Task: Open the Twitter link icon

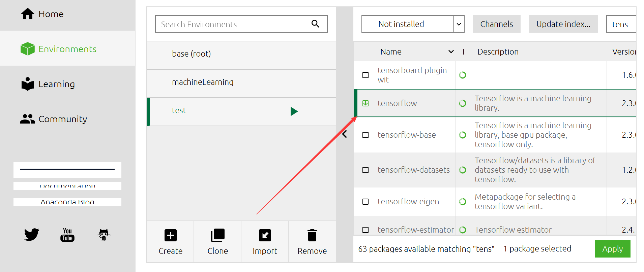Action: (32, 234)
